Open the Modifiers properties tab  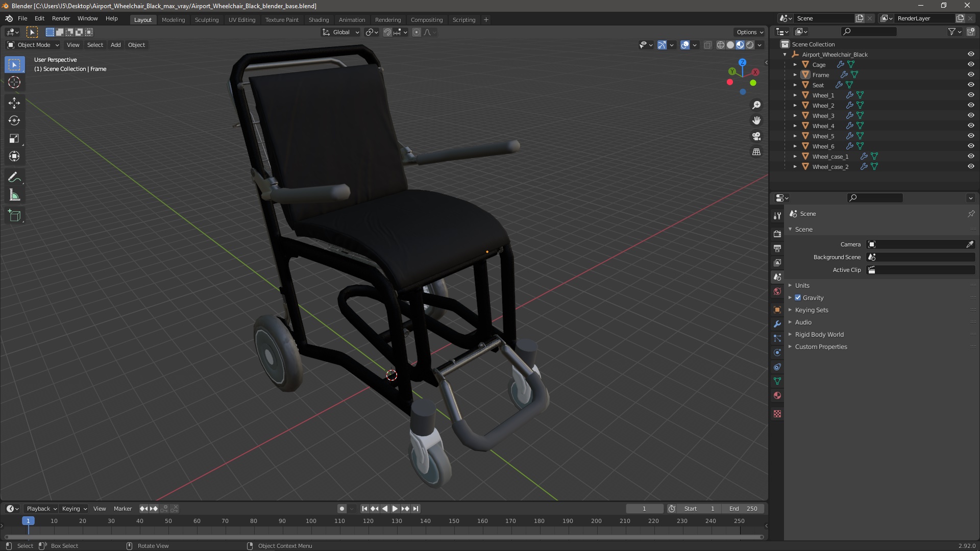coord(777,324)
